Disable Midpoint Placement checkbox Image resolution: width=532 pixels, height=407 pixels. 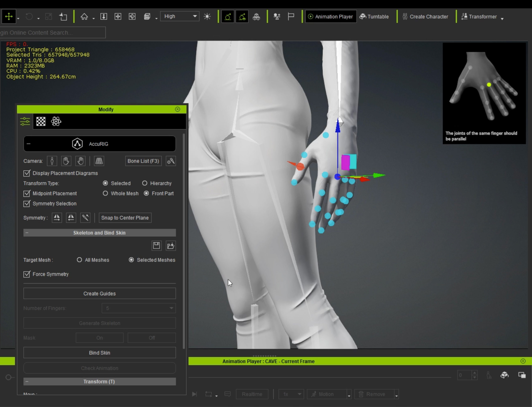pyautogui.click(x=27, y=194)
